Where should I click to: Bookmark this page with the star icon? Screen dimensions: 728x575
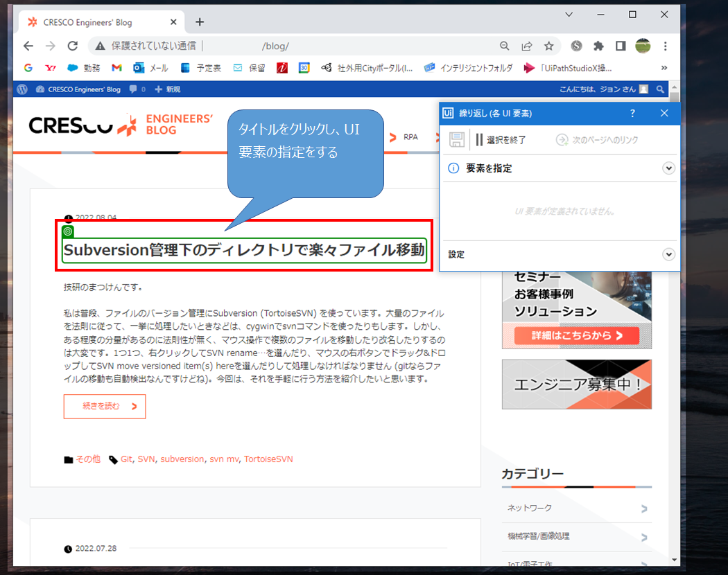[x=549, y=46]
